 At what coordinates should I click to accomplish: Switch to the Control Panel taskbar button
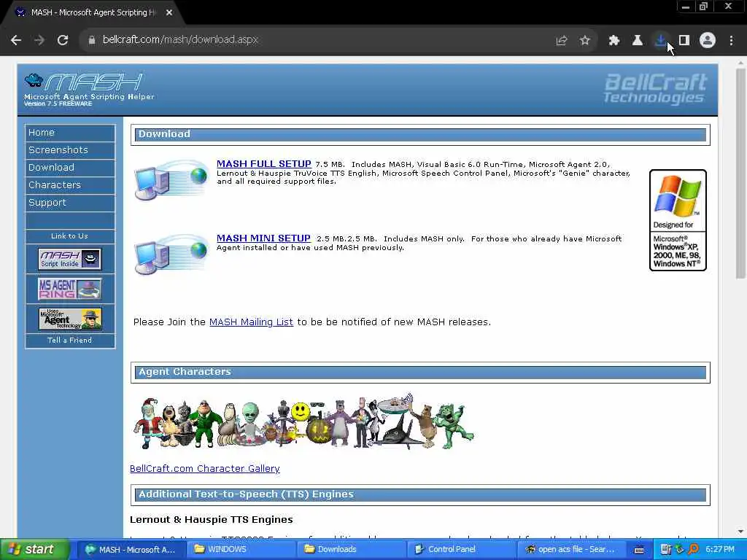[x=461, y=550]
